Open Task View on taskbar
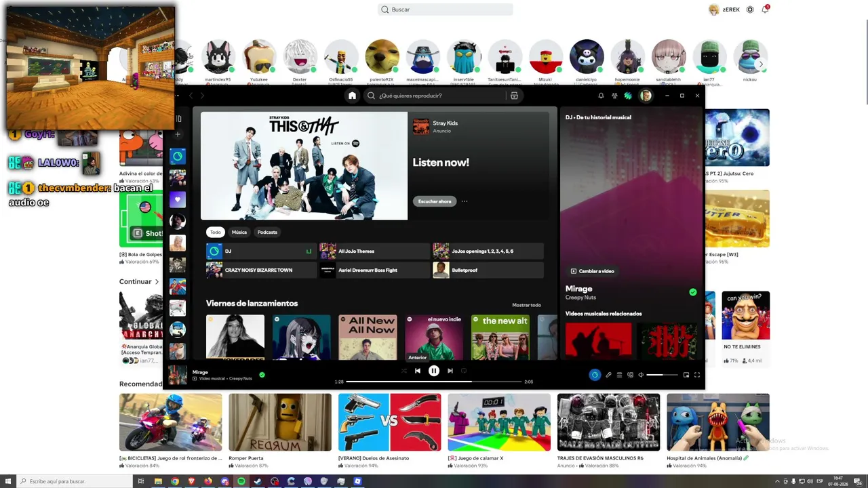868x488 pixels. [141, 481]
